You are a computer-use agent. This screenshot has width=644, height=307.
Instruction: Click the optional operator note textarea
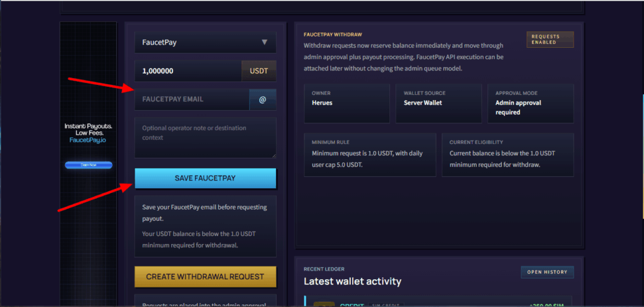pyautogui.click(x=206, y=138)
